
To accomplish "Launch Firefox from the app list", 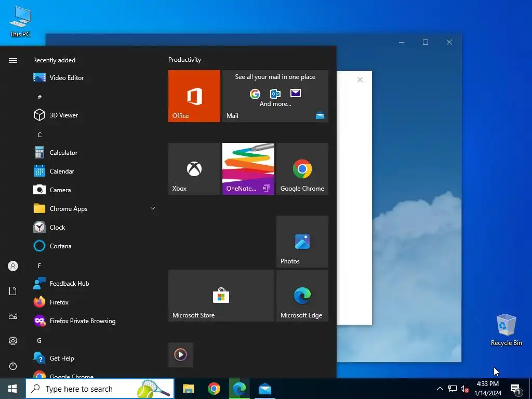I will click(x=94, y=302).
